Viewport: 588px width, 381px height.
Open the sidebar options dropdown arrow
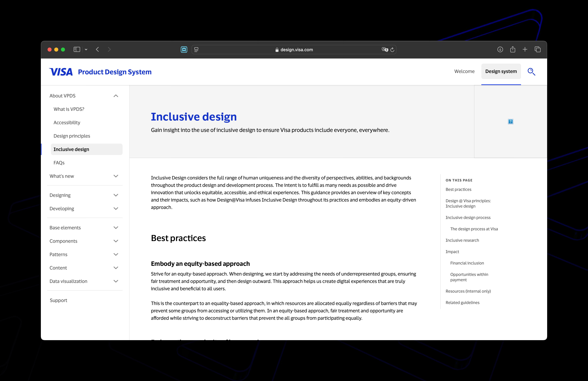coord(86,49)
